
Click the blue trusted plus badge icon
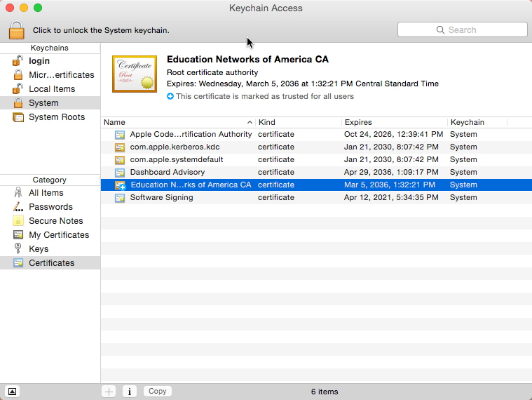(170, 96)
